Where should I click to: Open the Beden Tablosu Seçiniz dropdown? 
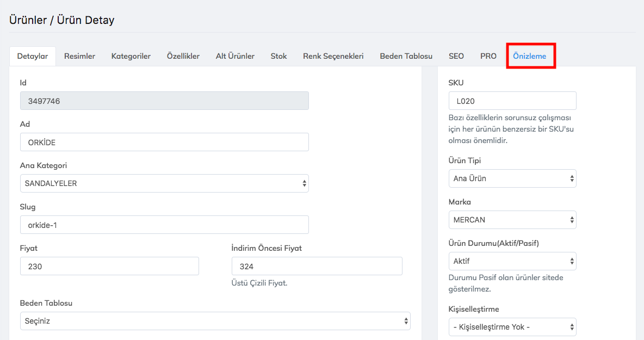pyautogui.click(x=215, y=321)
